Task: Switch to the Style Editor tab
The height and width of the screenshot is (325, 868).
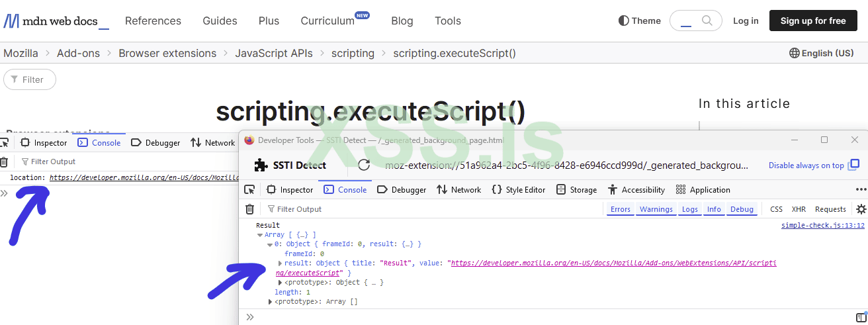Action: (x=518, y=190)
